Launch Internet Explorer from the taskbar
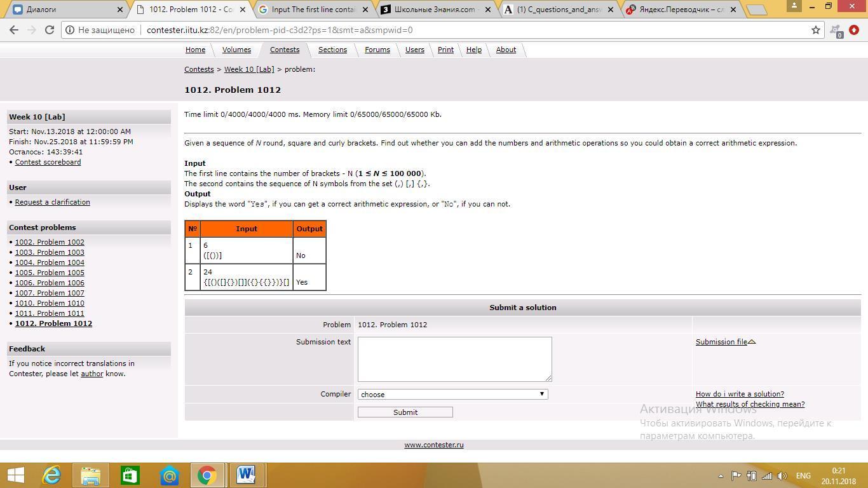This screenshot has width=868, height=488. (x=51, y=475)
